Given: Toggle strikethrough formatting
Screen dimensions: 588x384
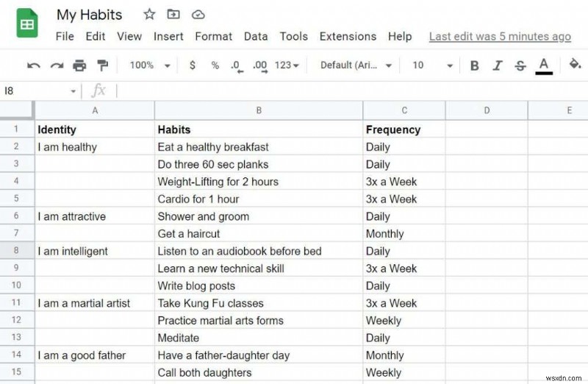Looking at the screenshot, I should [x=520, y=65].
